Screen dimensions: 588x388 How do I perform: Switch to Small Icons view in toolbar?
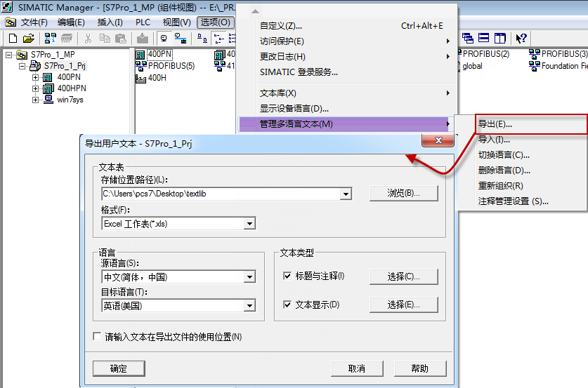coord(218,38)
